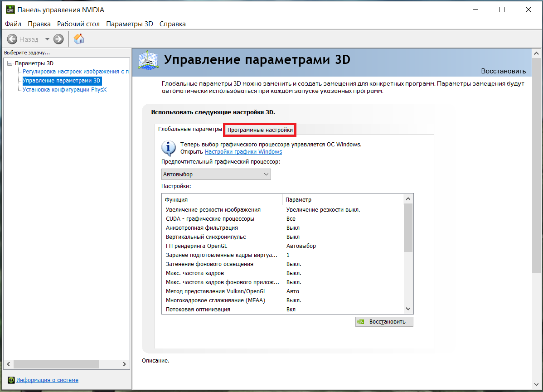Open the Home icon in toolbar
The image size is (543, 392).
(79, 39)
